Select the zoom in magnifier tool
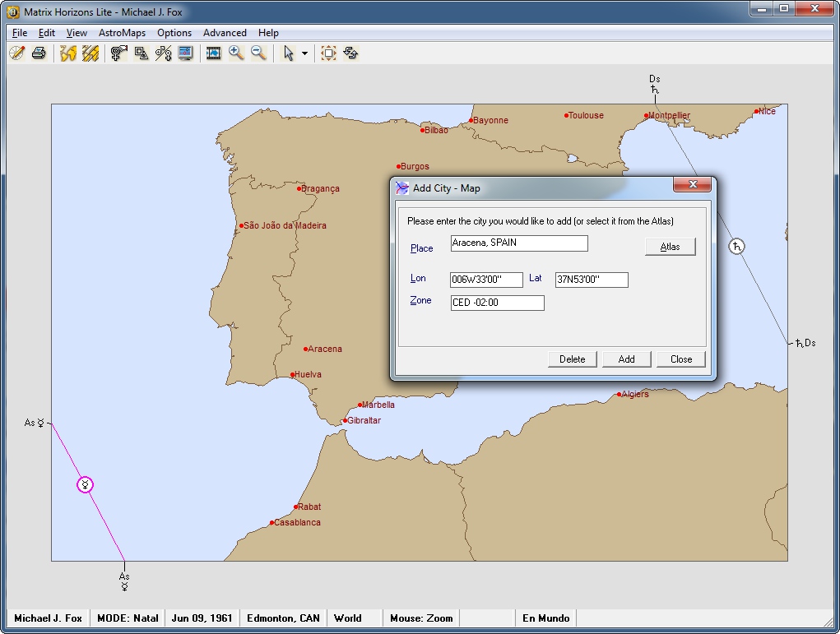This screenshot has height=634, width=840. point(236,53)
